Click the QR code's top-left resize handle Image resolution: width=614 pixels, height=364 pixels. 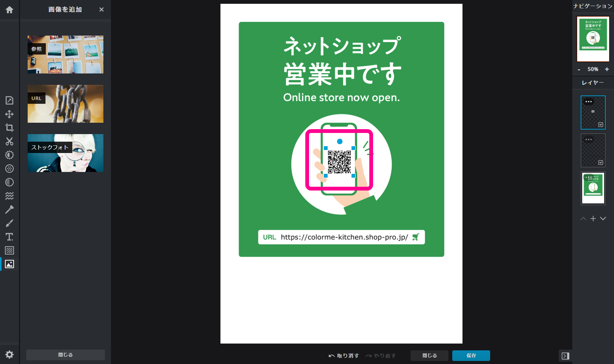click(326, 148)
